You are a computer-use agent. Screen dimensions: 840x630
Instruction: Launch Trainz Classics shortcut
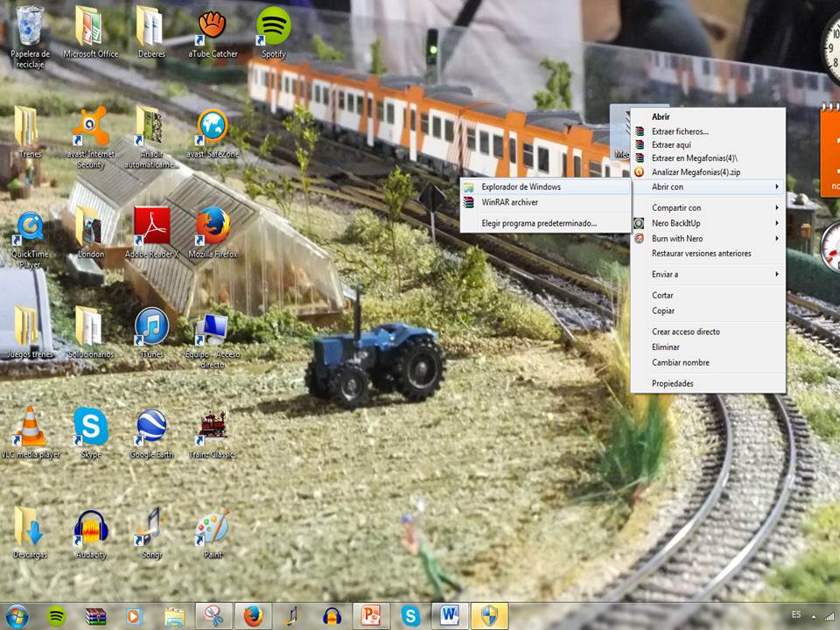click(213, 435)
